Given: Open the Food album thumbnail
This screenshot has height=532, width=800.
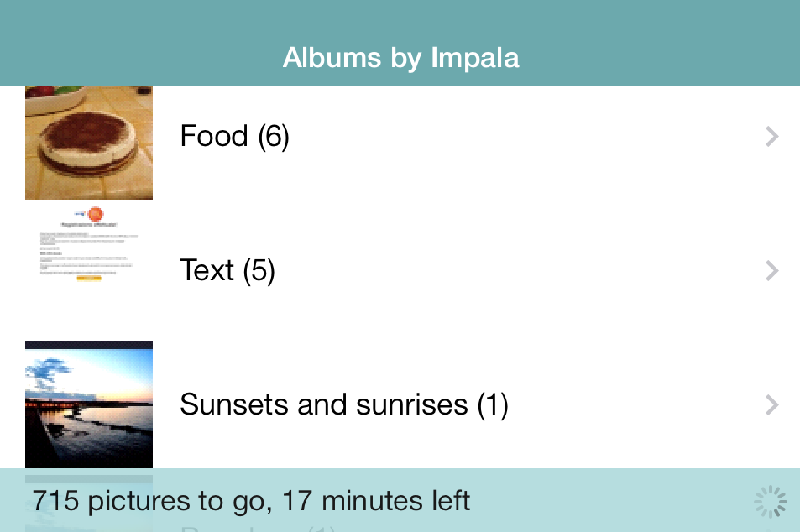Looking at the screenshot, I should click(89, 142).
